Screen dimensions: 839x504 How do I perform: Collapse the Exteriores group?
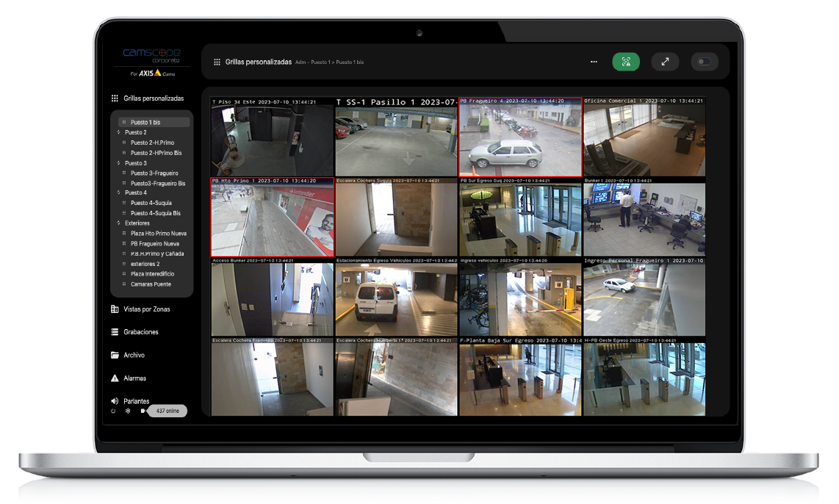point(119,223)
